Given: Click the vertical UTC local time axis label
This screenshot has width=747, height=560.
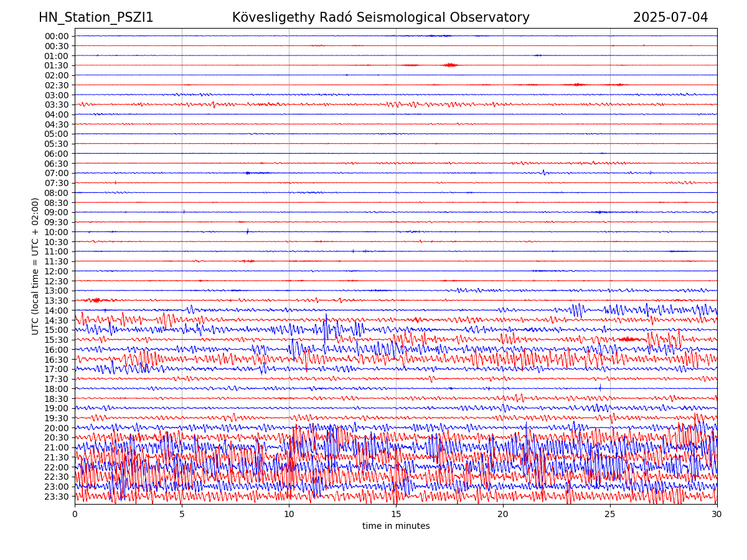Looking at the screenshot, I should pos(35,266).
